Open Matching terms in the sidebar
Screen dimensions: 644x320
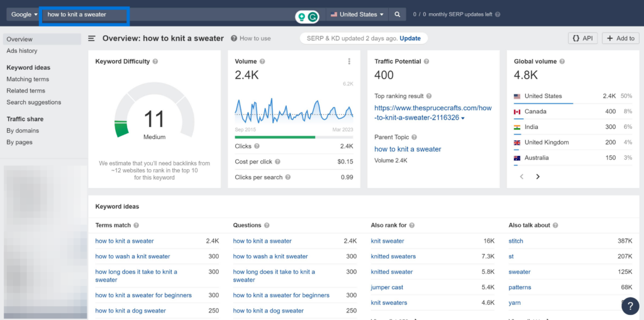click(x=28, y=79)
